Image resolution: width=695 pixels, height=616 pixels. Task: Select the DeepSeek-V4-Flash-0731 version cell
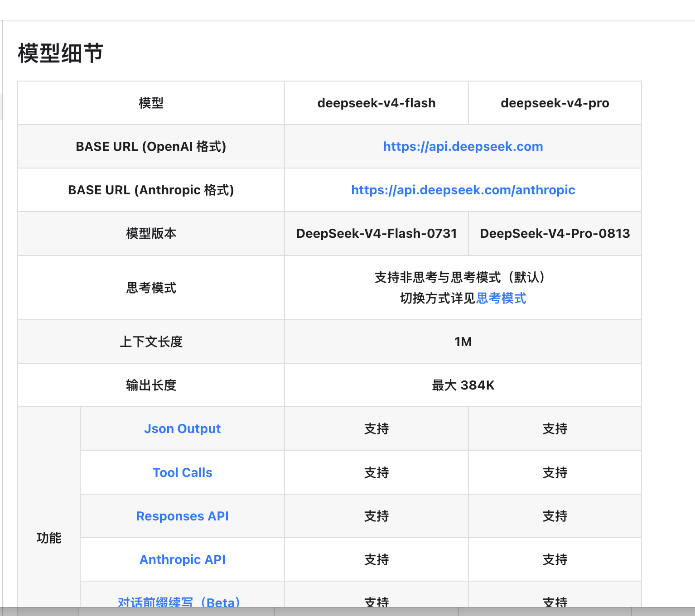tap(376, 233)
